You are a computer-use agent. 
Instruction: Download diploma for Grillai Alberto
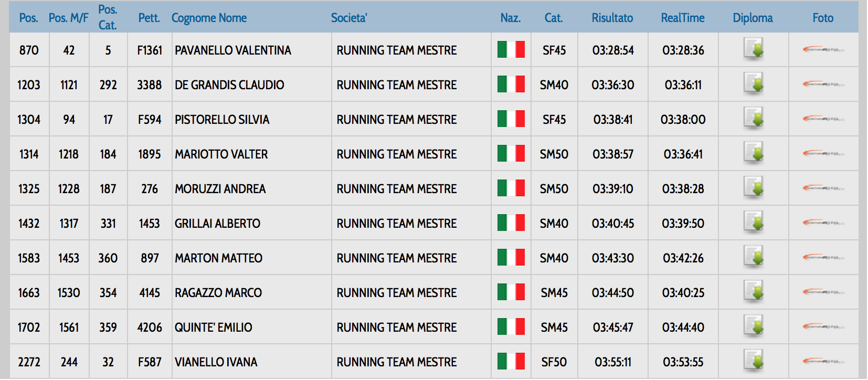(x=753, y=223)
